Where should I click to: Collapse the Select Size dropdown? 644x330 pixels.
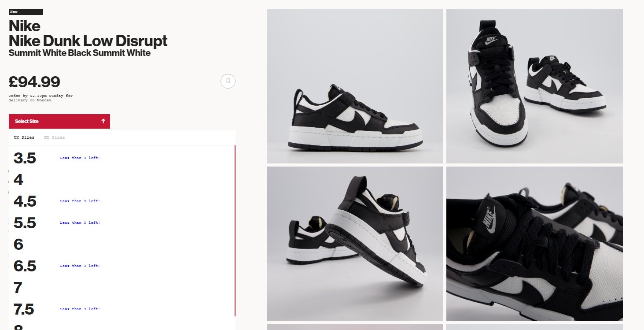click(x=59, y=121)
